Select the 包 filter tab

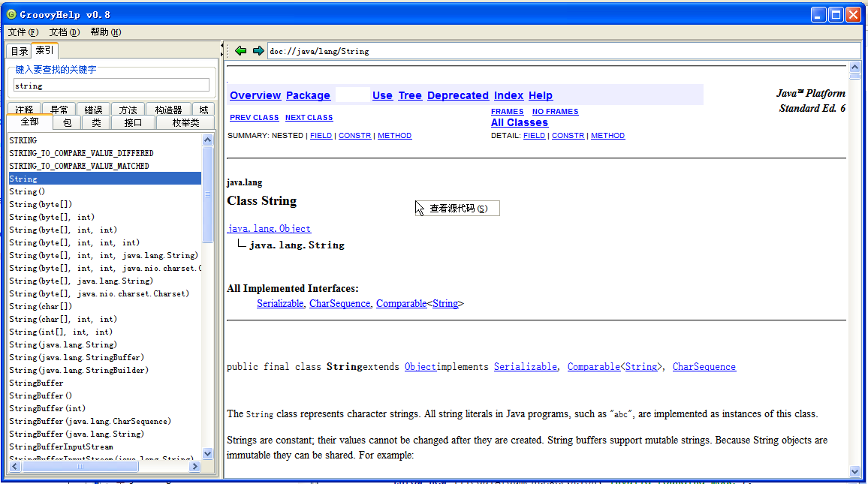point(67,123)
